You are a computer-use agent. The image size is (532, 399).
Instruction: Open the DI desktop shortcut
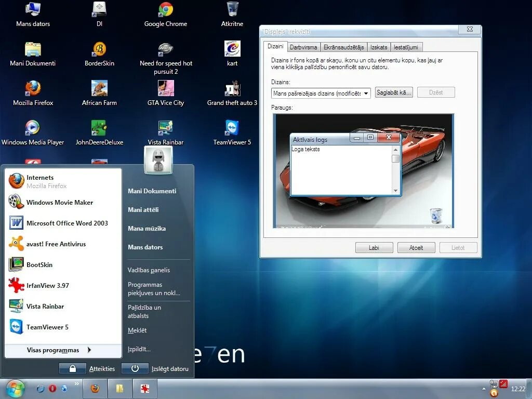[x=99, y=15]
